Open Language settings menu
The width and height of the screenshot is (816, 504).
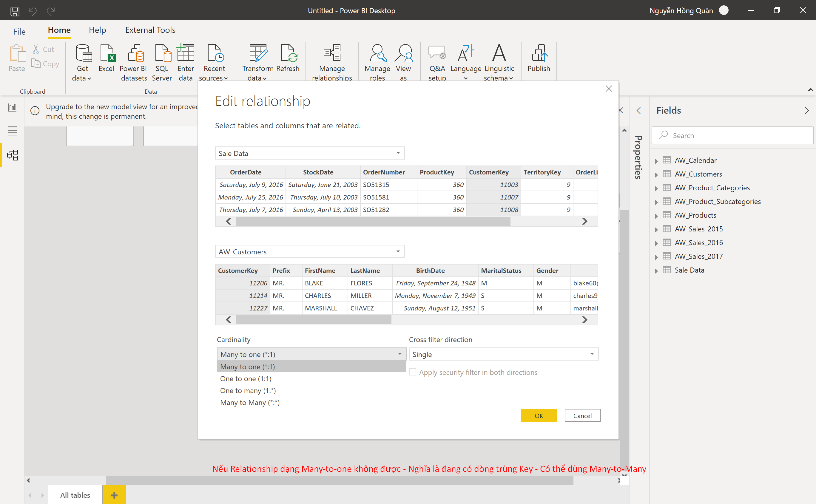(466, 63)
